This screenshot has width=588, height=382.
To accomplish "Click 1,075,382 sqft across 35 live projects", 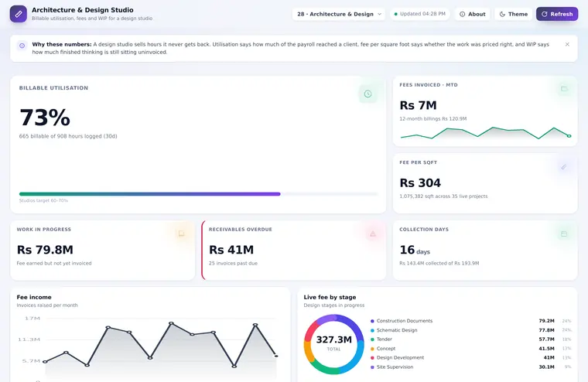I will click(x=443, y=196).
